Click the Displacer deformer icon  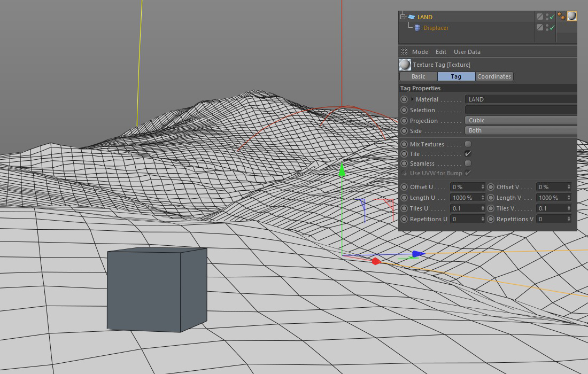tap(417, 28)
